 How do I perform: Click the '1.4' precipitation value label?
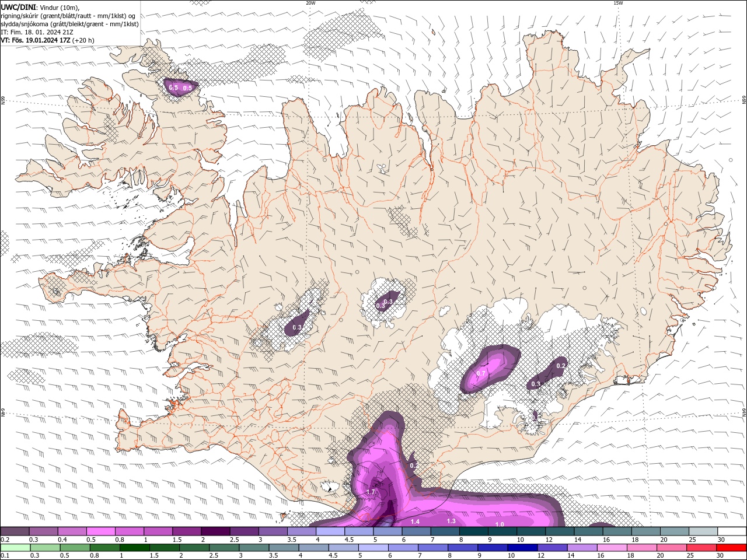pos(416,521)
